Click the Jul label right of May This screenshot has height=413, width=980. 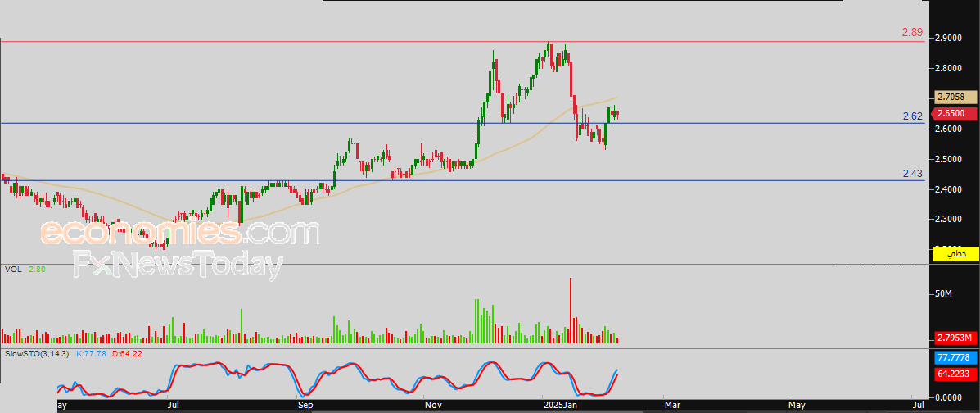coord(919,405)
